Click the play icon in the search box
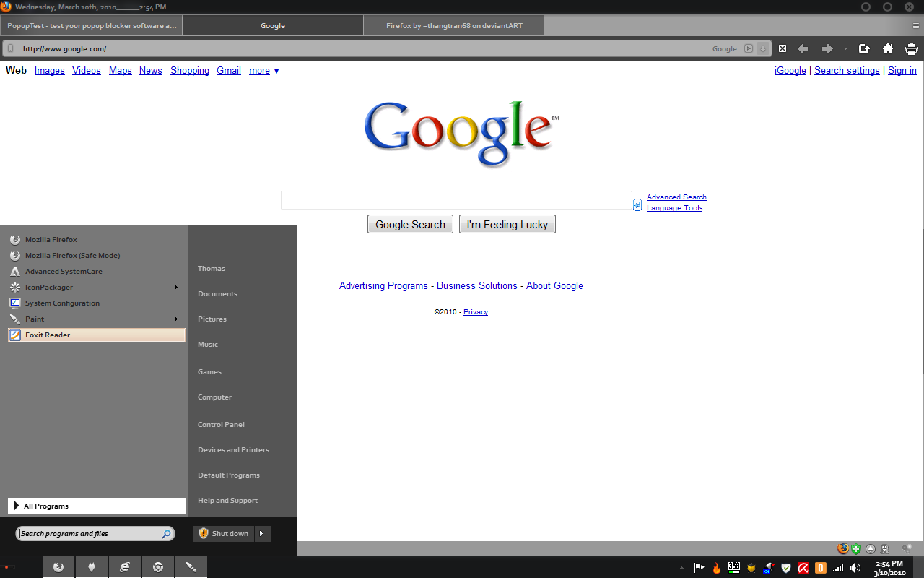Screen dimensions: 924x578 (x=749, y=48)
